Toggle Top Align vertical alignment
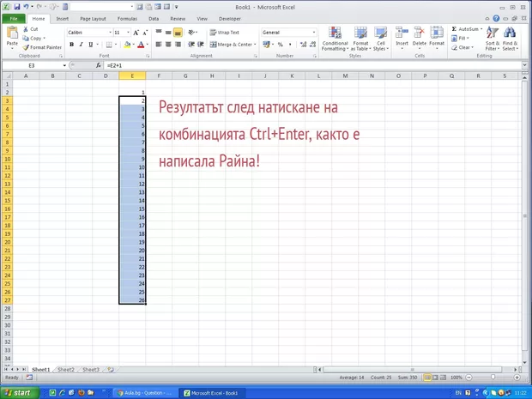The height and width of the screenshot is (399, 532). [x=159, y=33]
